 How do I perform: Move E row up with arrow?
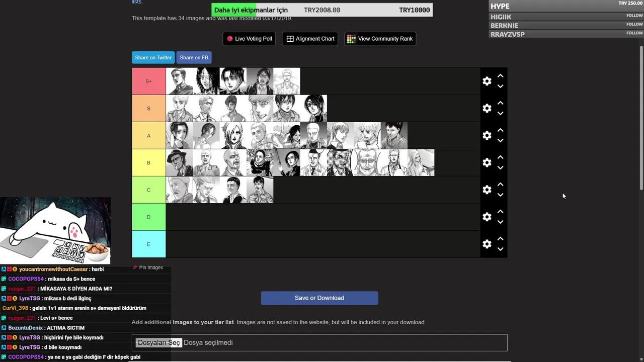click(x=500, y=239)
